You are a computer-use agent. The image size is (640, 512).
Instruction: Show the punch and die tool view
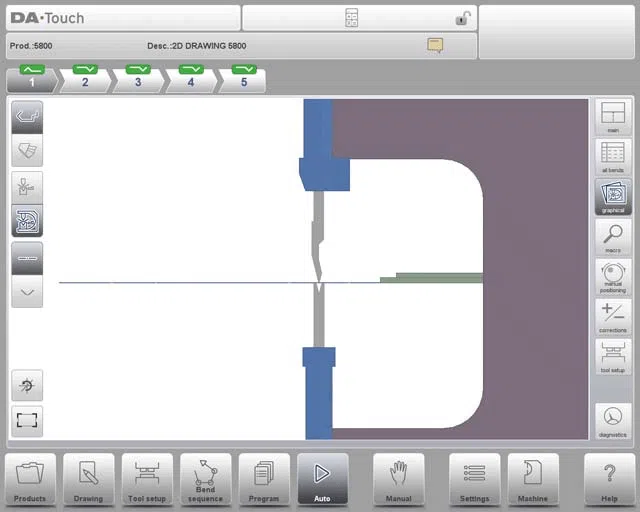tap(27, 188)
